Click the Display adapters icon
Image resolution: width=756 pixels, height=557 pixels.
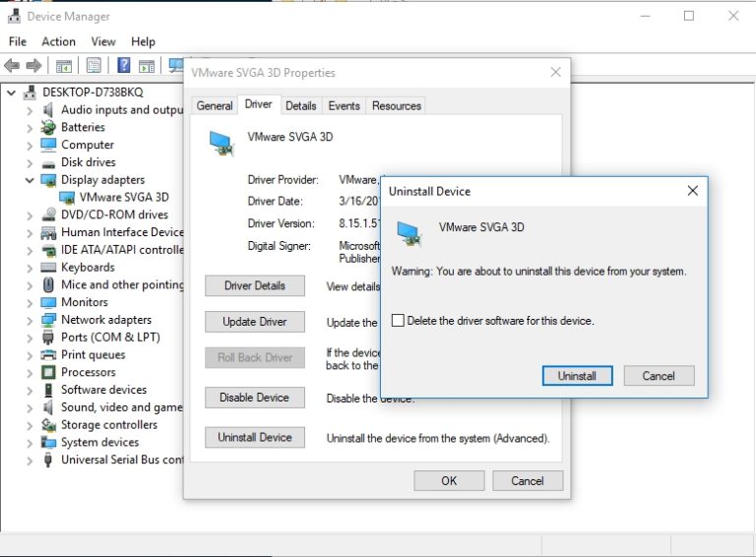coord(48,180)
